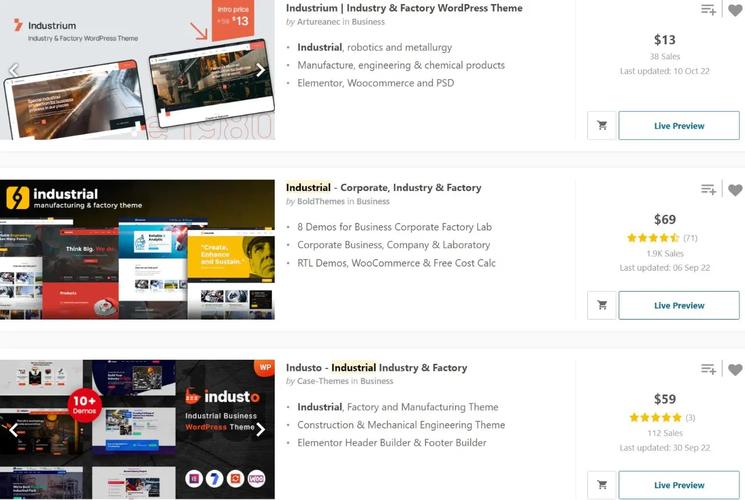Show previous Industrium preview image

click(14, 70)
